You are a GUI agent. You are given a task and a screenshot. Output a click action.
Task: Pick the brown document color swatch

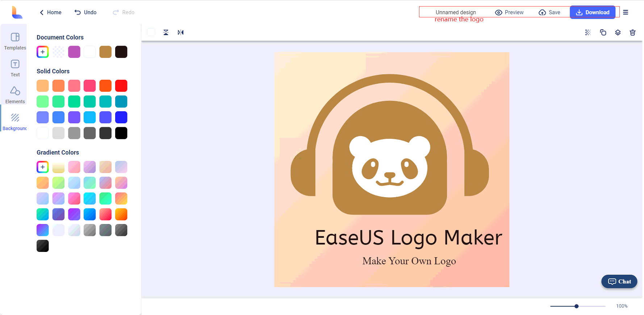[105, 52]
